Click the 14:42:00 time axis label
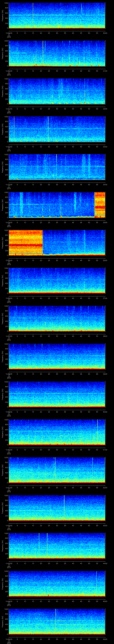Viewport: 114px width, 644px height. pos(9,525)
